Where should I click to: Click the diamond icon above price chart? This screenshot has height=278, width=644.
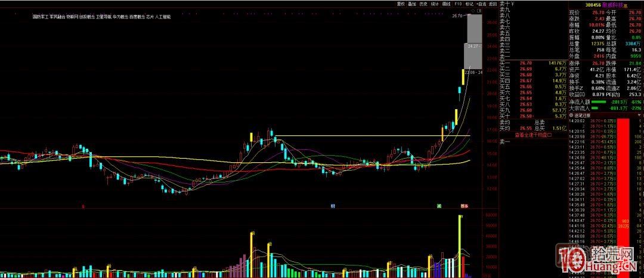[472, 11]
